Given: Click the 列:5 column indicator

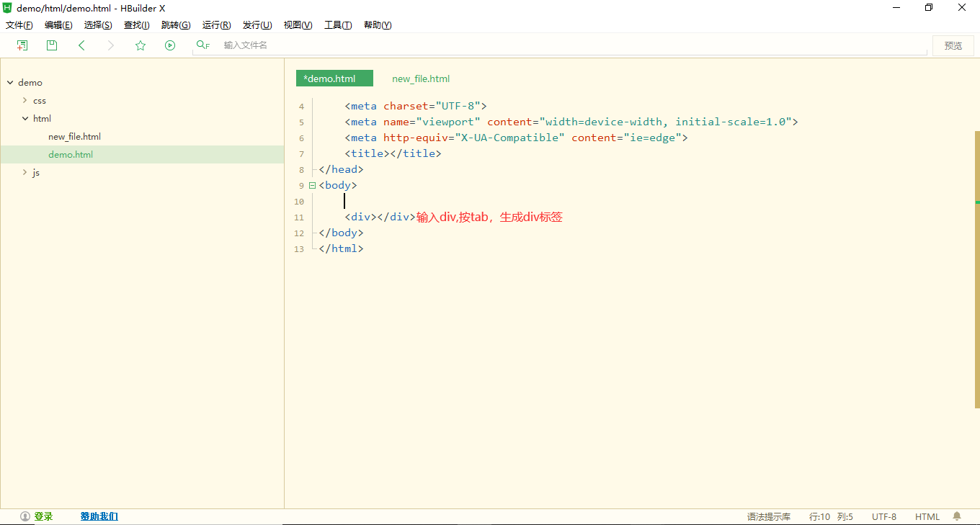Looking at the screenshot, I should tap(845, 516).
